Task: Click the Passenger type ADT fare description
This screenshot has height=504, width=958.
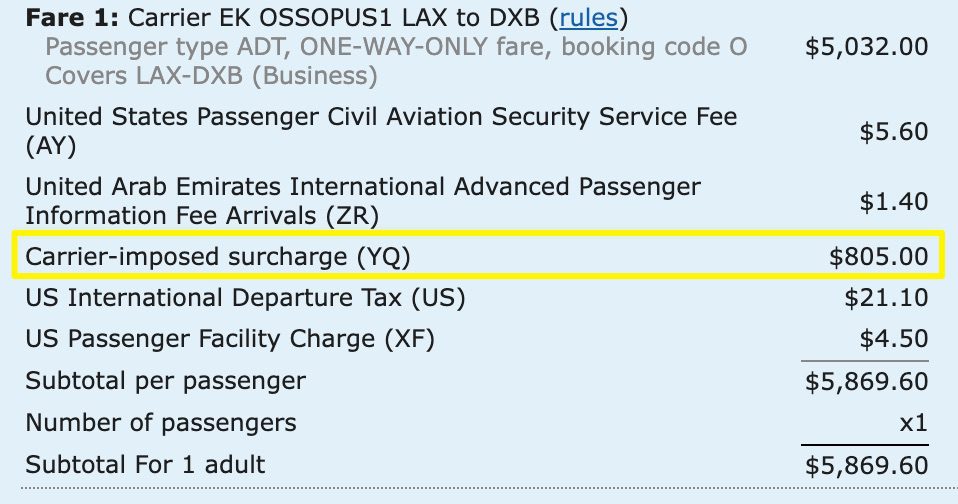Action: [396, 47]
